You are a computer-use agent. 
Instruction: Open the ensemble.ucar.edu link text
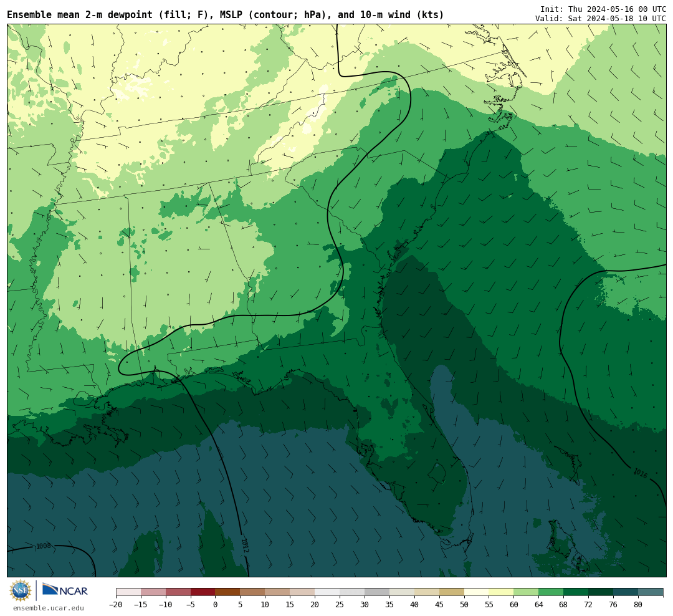coord(49,608)
